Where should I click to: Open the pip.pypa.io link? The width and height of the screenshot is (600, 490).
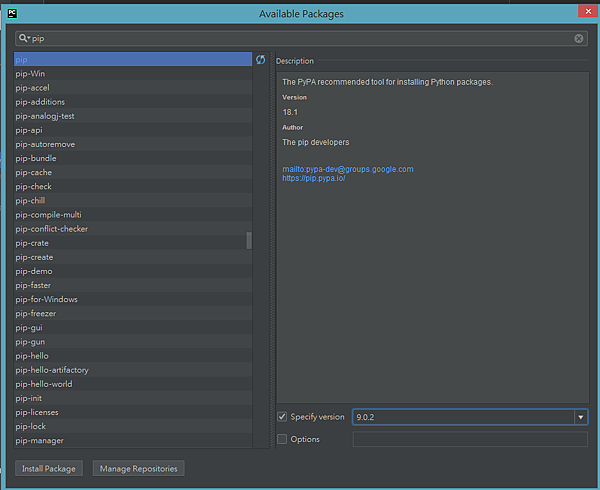tap(314, 178)
